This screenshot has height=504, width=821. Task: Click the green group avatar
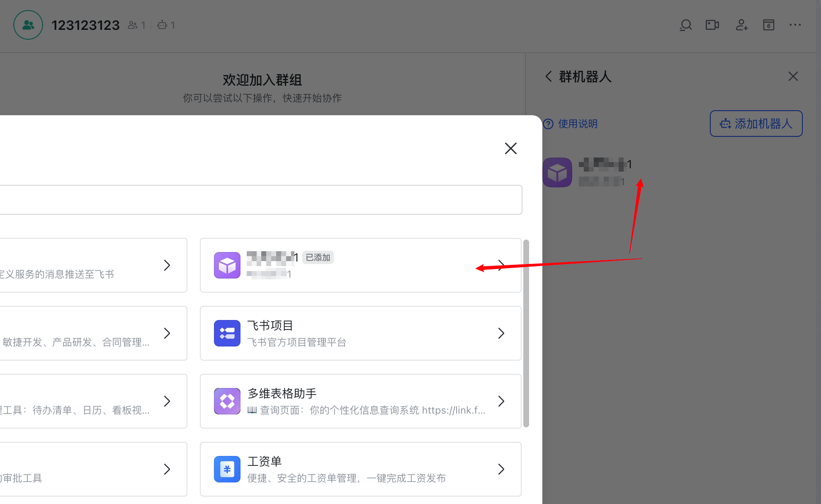coord(28,25)
